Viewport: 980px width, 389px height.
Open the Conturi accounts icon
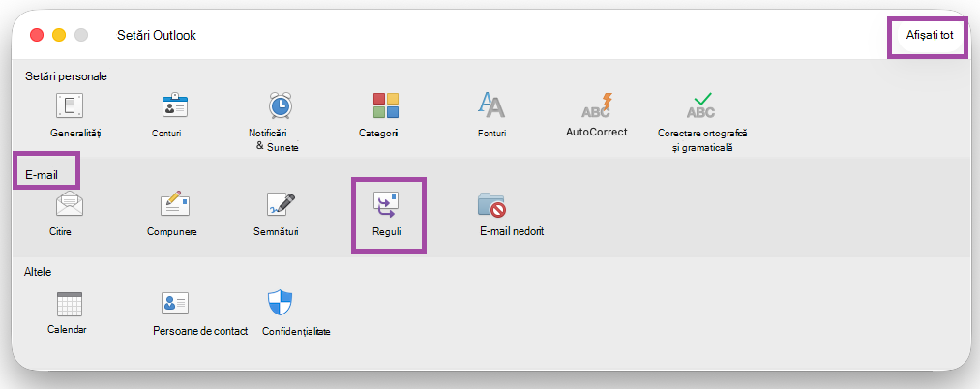click(175, 105)
